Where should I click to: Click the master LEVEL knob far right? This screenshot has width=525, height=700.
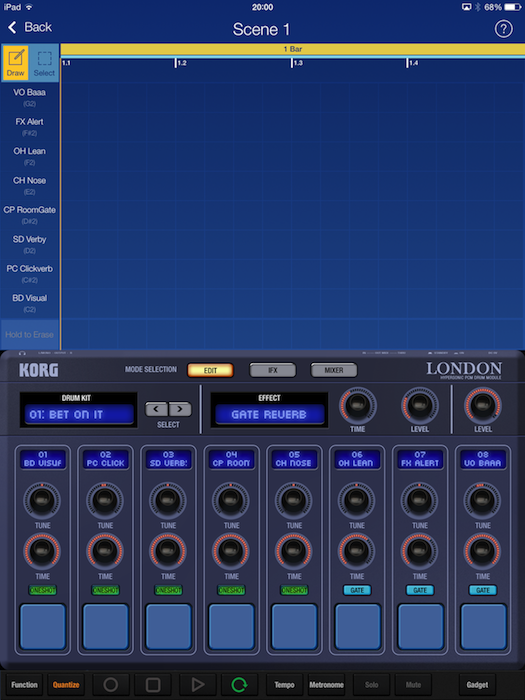pyautogui.click(x=483, y=405)
